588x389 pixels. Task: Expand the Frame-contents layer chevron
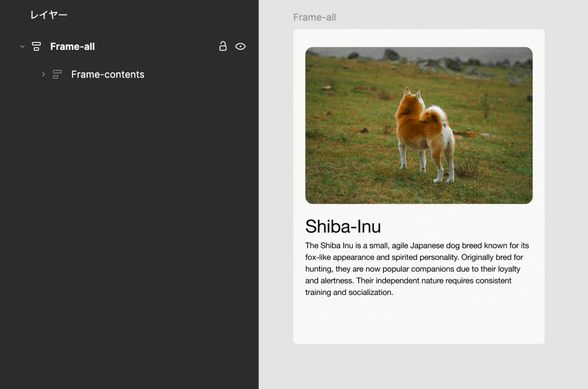click(x=43, y=74)
